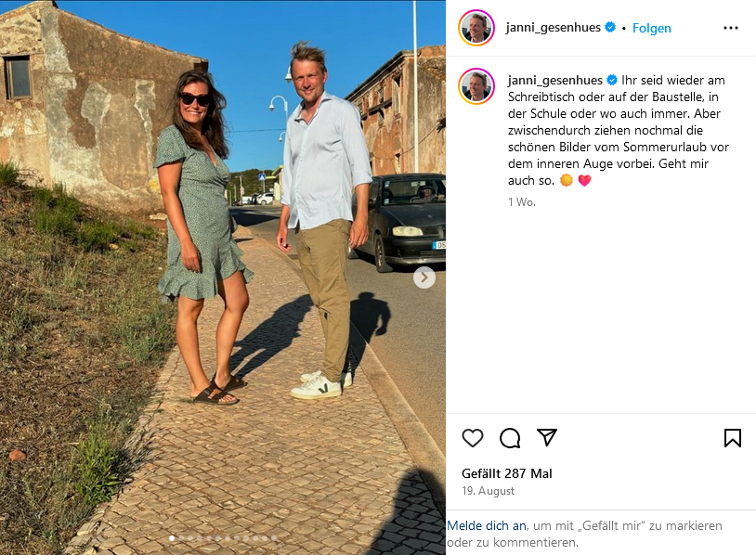The width and height of the screenshot is (756, 555).
Task: Open comments via speech bubble icon
Action: pyautogui.click(x=510, y=438)
